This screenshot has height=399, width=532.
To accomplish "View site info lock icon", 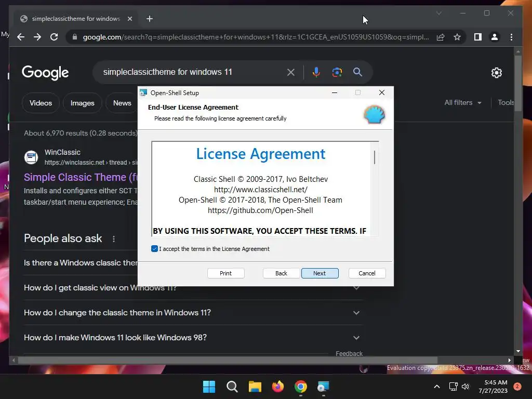I will (x=75, y=37).
